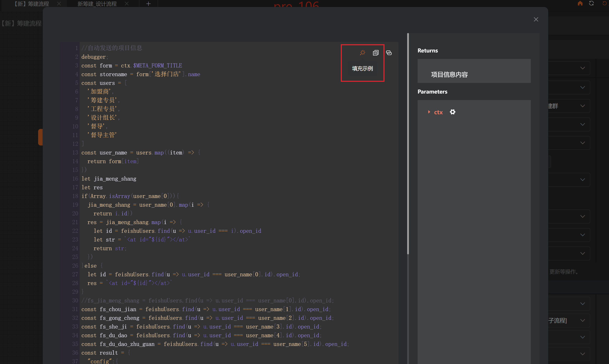Click line 2 debugger statement in code
The image size is (609, 364).
tap(94, 57)
